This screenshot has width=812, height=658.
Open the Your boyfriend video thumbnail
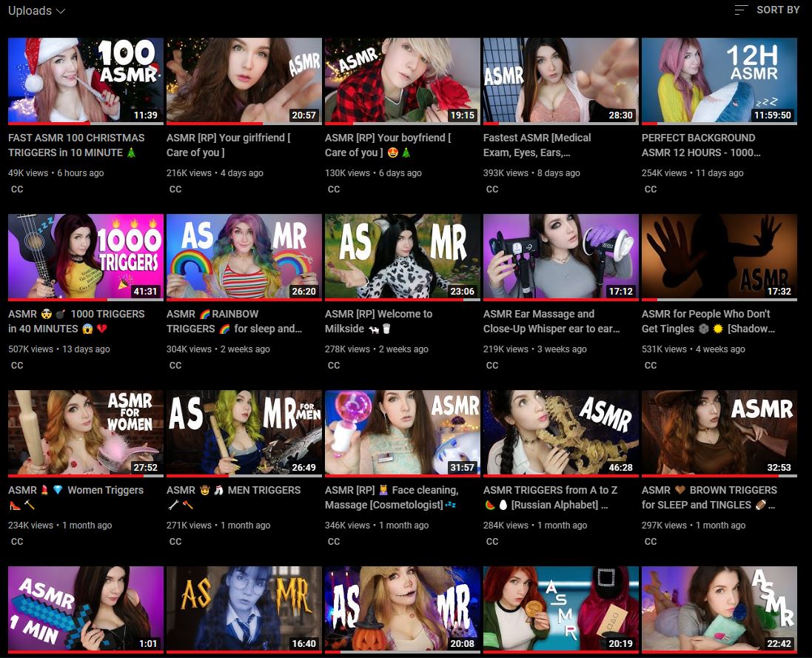[403, 81]
